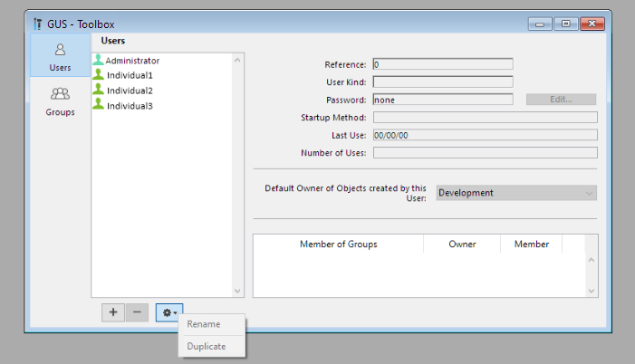The height and width of the screenshot is (364, 635).
Task: Remove user with the minus button
Action: tap(137, 312)
